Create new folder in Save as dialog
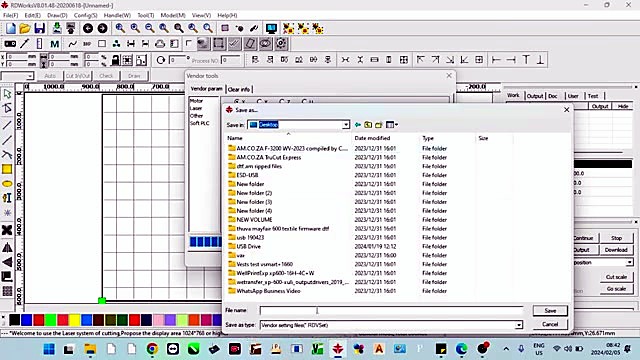The width and height of the screenshot is (640, 360). point(379,124)
